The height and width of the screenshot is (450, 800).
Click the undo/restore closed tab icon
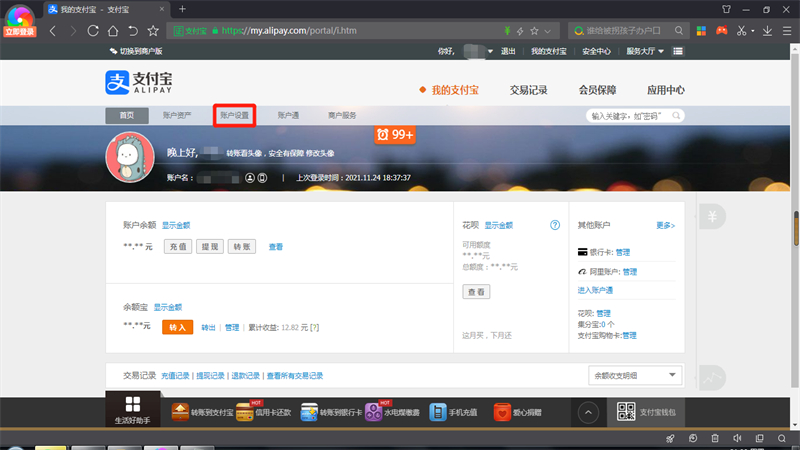pyautogui.click(x=133, y=31)
